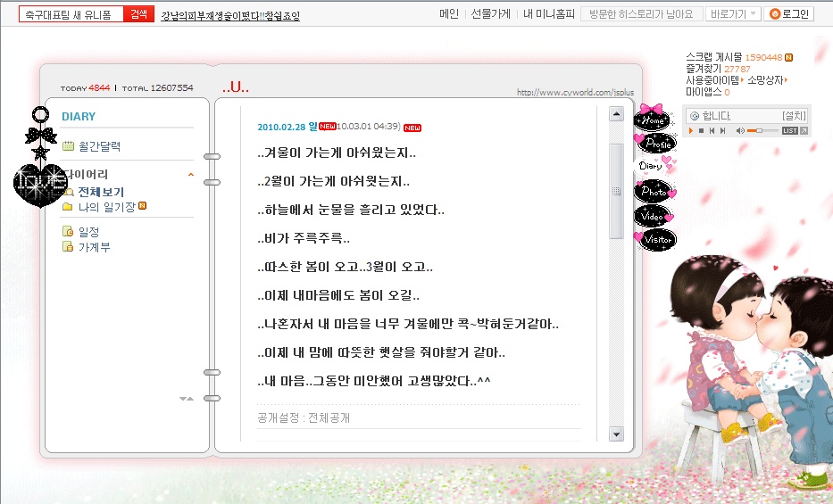833x504 pixels.
Task: Open 월간달력 monthly calendar
Action: 99,146
